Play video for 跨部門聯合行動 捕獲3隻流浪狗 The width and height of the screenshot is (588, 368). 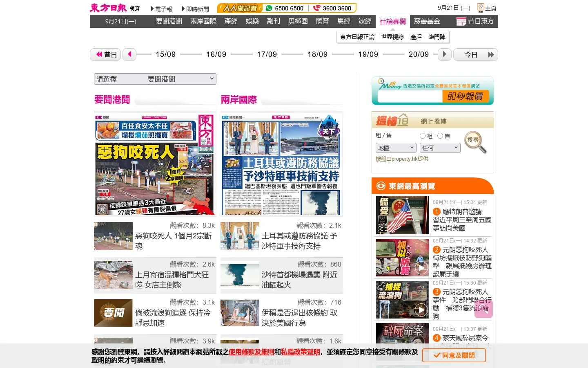(x=421, y=310)
